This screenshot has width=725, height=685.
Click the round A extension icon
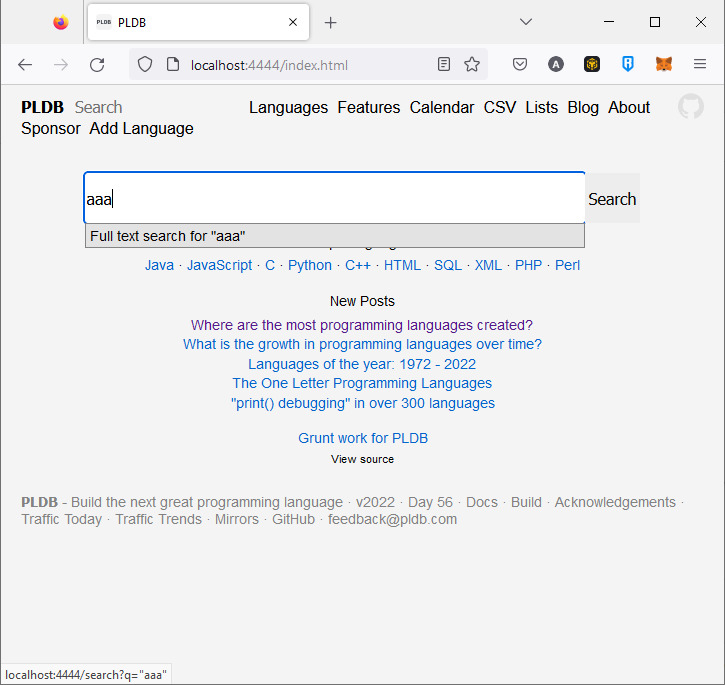tap(556, 64)
